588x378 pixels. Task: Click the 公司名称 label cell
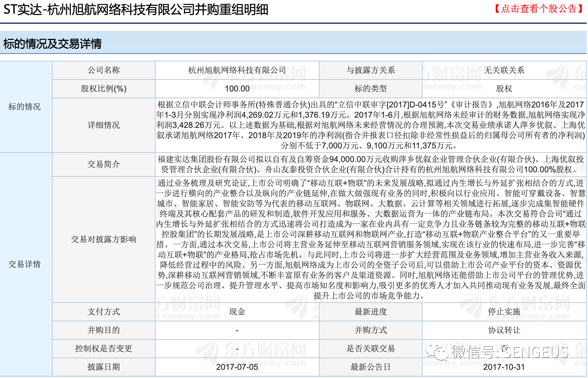point(104,70)
